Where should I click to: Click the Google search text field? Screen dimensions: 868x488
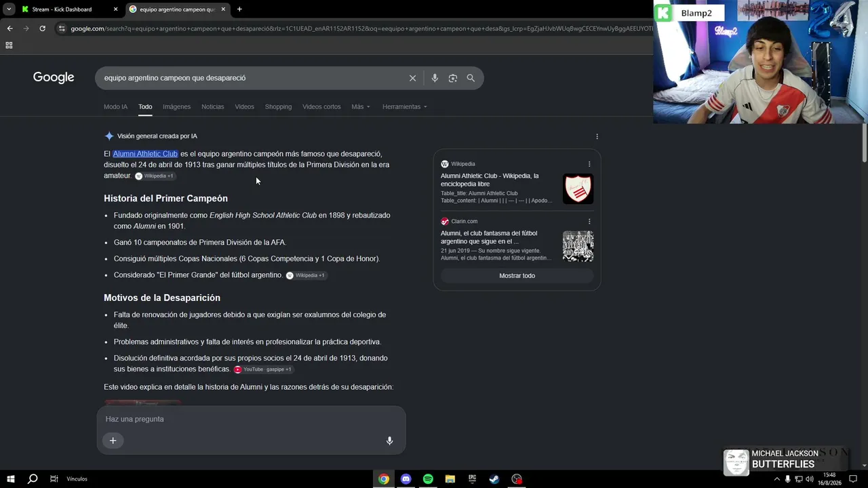251,78
